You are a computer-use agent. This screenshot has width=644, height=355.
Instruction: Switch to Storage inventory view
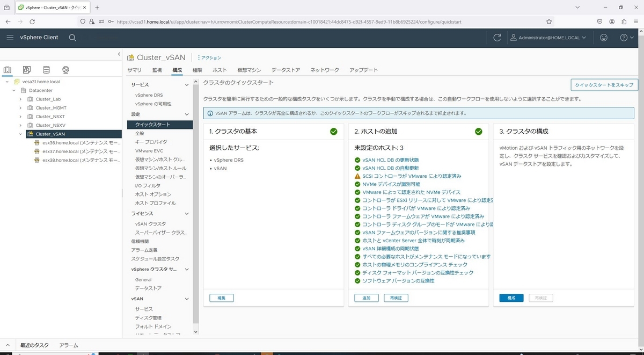point(46,70)
